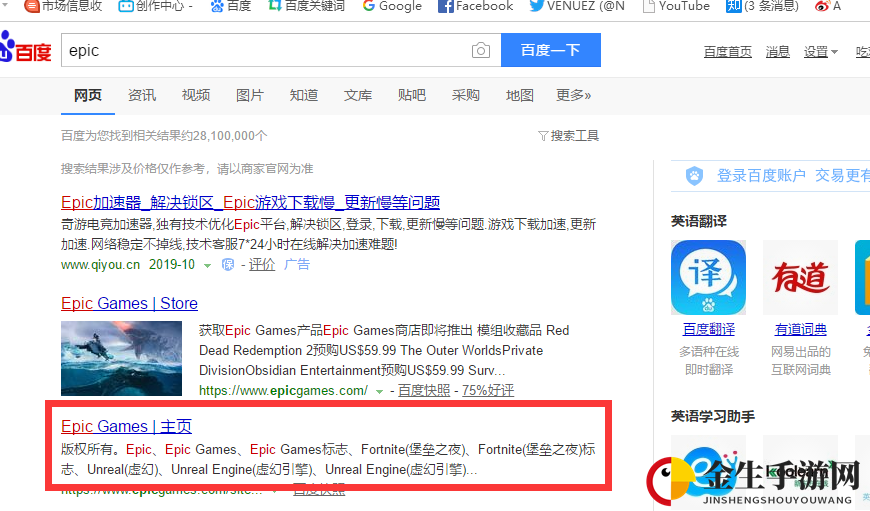Open the 百度关键词 bookmark

point(306,6)
